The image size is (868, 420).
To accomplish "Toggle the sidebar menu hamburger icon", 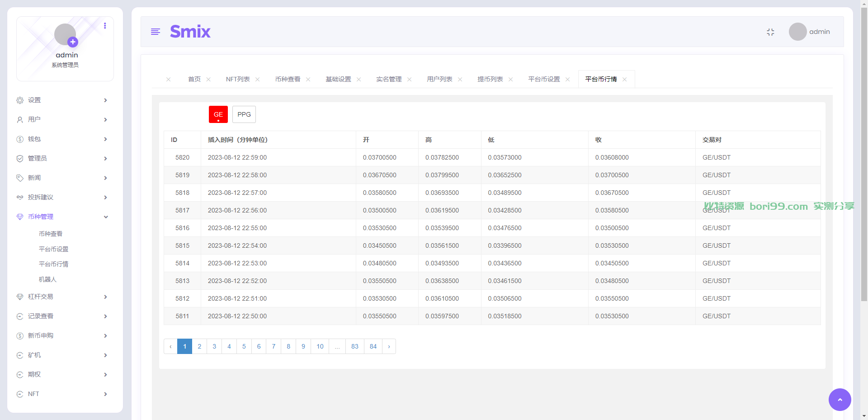I will tap(156, 32).
